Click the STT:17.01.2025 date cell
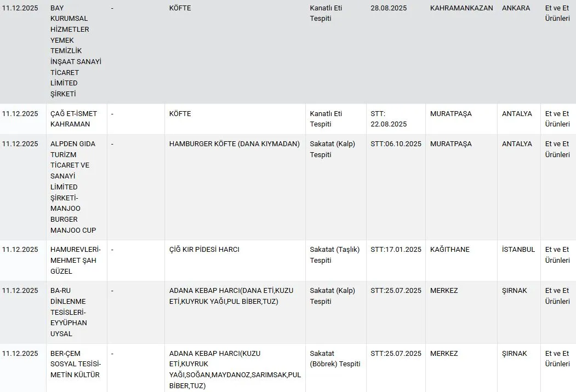Image resolution: width=576 pixels, height=392 pixels. tap(396, 250)
